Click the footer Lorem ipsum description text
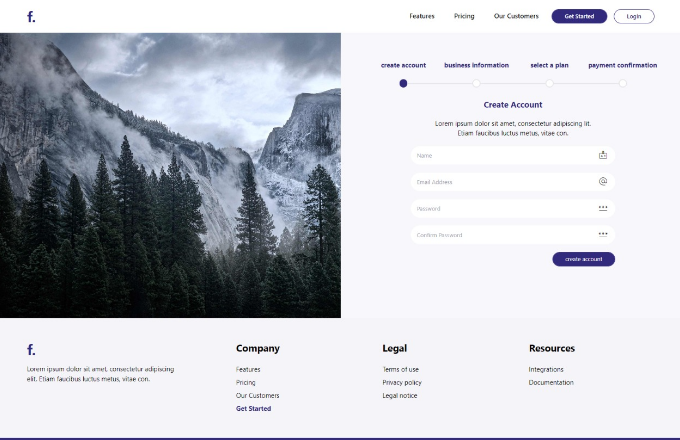Screen dimensions: 680x440 click(x=101, y=374)
